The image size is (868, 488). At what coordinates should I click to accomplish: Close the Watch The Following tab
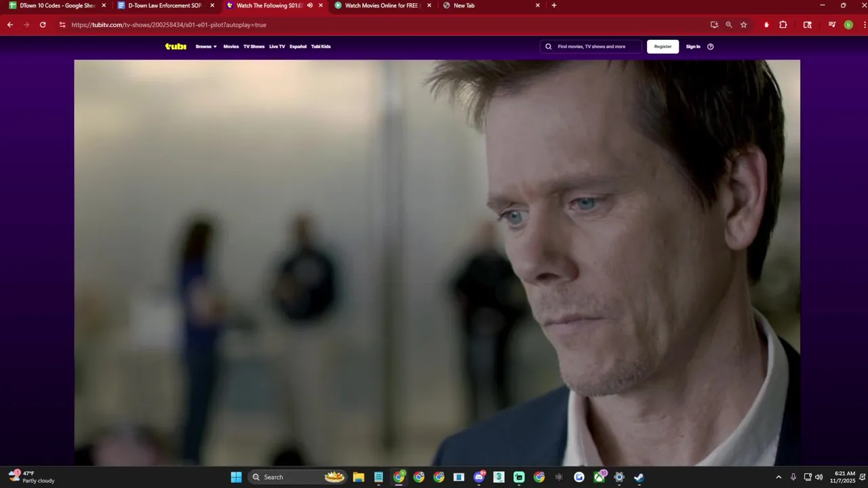pyautogui.click(x=321, y=5)
